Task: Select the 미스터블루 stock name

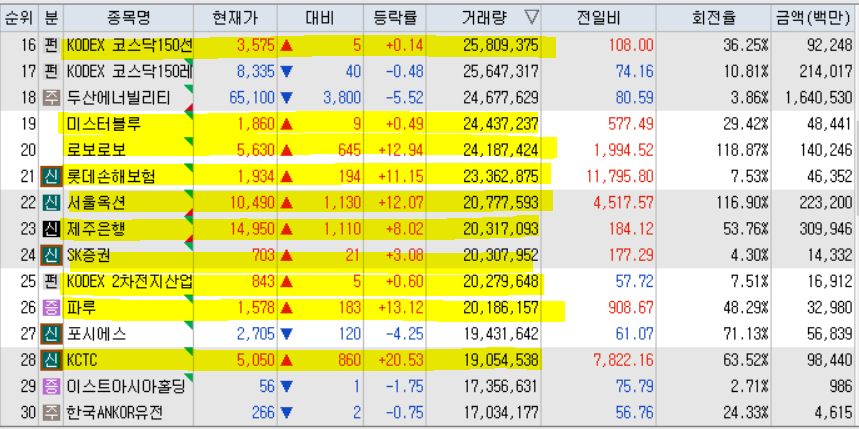Action: (x=104, y=124)
